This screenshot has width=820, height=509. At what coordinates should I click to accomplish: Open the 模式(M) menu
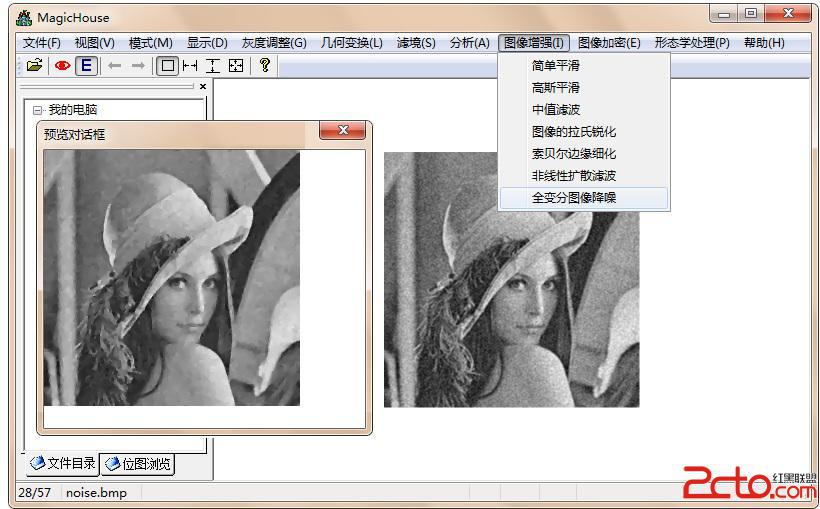151,43
